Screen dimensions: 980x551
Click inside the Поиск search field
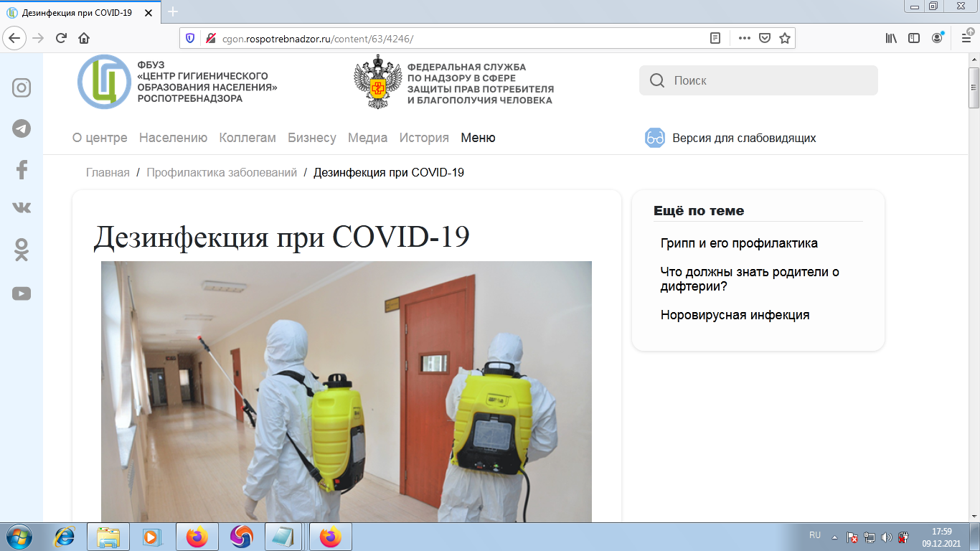758,80
